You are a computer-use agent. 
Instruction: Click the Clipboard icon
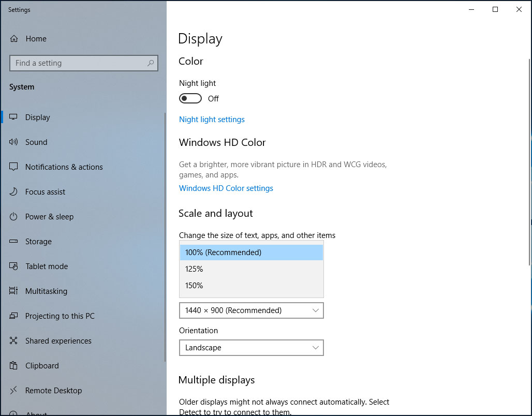click(x=13, y=365)
